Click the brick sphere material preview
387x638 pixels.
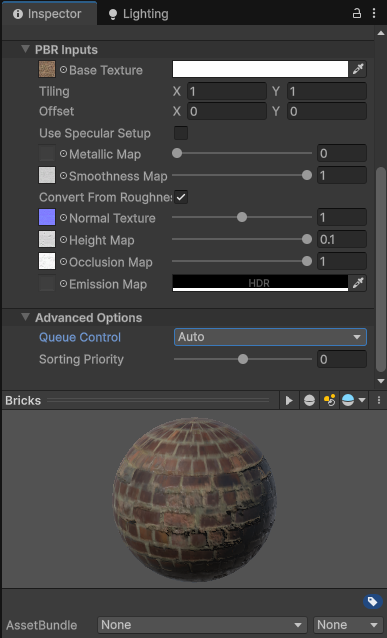pos(194,499)
